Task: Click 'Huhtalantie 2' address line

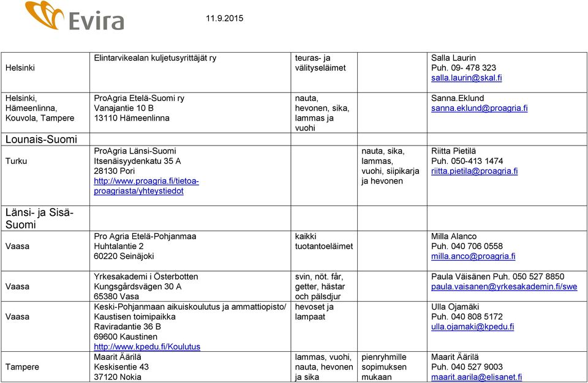Action: click(118, 246)
